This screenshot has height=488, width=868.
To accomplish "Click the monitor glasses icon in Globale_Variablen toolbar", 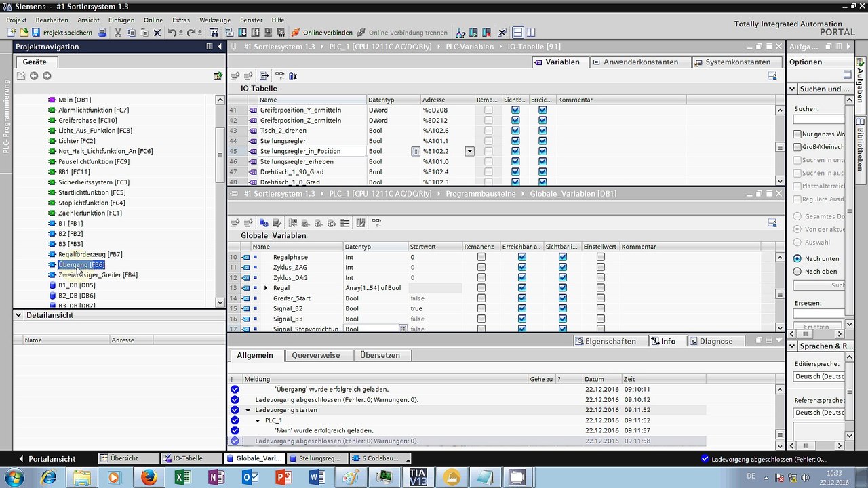I will point(376,223).
